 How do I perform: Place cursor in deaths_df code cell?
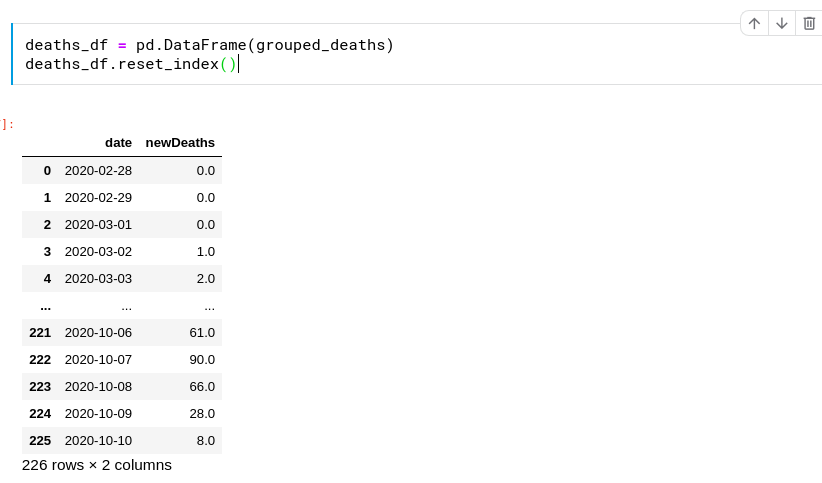[417, 54]
